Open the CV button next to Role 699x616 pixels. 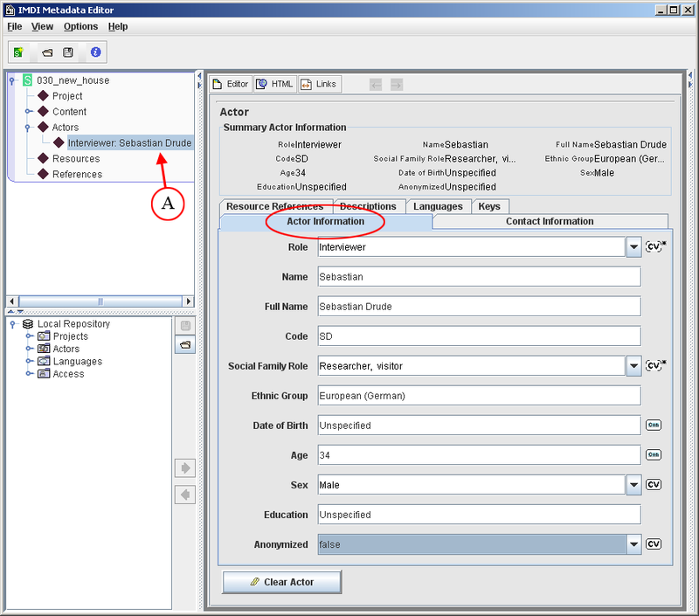(x=655, y=246)
